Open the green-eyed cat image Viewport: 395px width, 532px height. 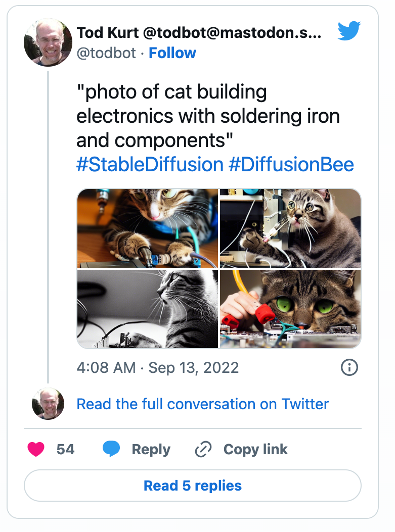point(290,309)
